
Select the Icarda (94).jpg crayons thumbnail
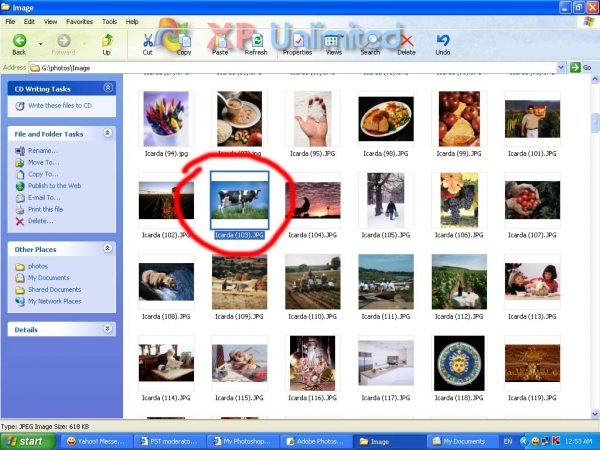tap(166, 119)
